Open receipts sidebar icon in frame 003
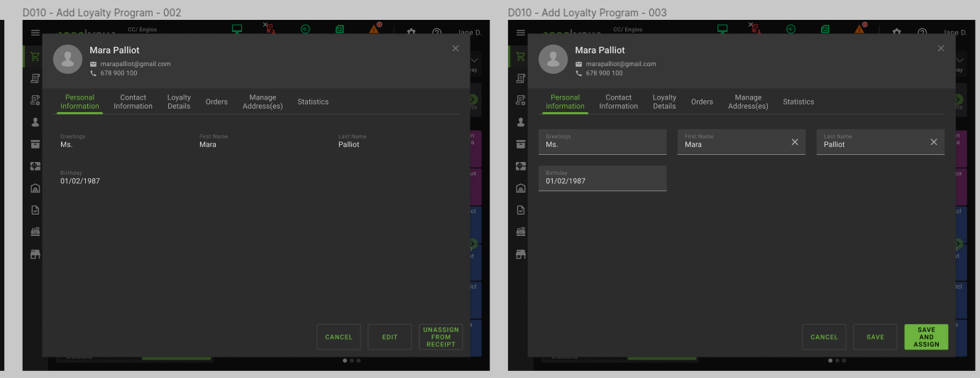The image size is (980, 378). 520,78
